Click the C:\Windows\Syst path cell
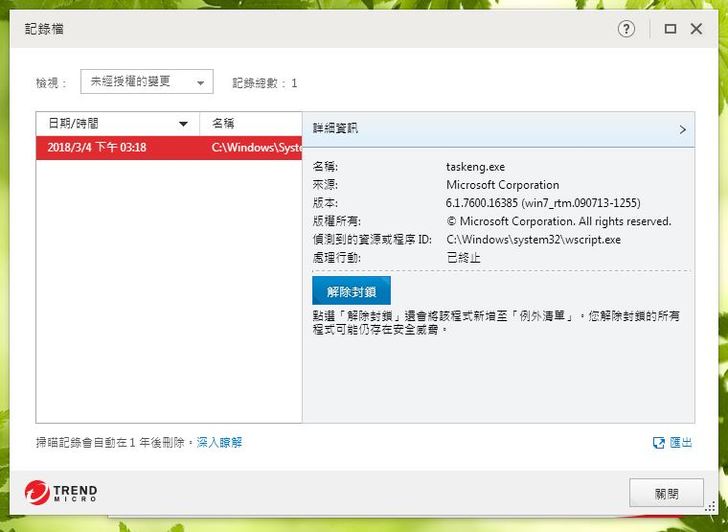Viewport: 728px width, 532px height. point(256,148)
